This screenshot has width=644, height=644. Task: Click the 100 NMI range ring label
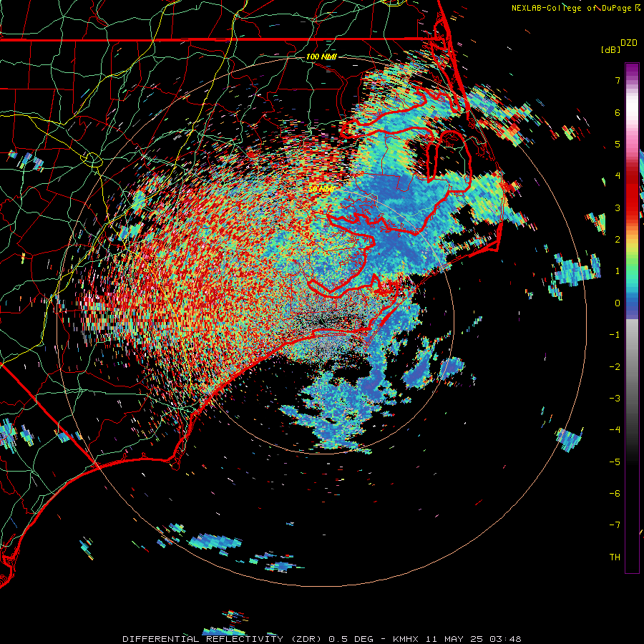tap(321, 57)
